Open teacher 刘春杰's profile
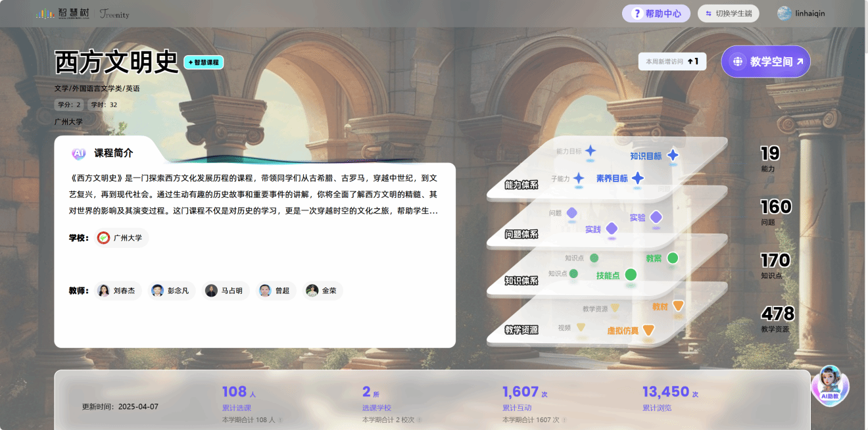The image size is (868, 430). point(118,291)
